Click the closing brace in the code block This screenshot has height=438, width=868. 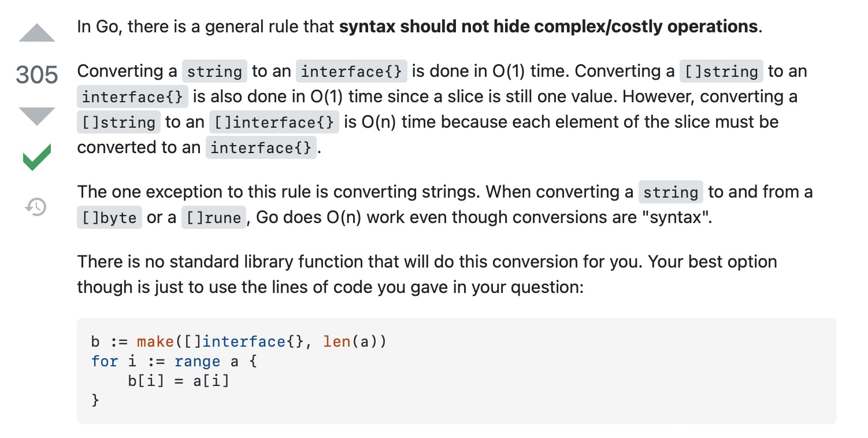95,400
